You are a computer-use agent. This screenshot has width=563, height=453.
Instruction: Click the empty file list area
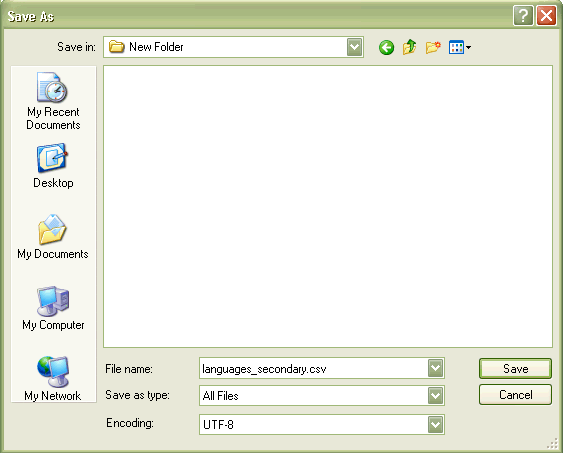click(328, 206)
